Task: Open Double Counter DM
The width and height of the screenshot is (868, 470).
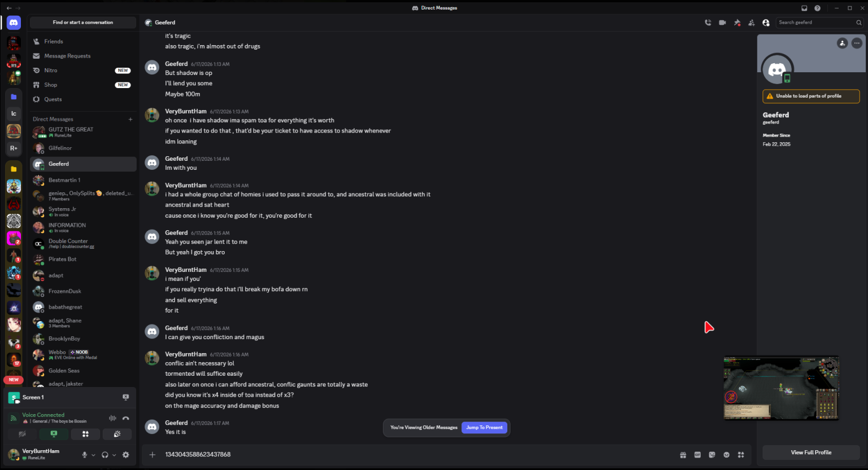Action: (x=83, y=243)
